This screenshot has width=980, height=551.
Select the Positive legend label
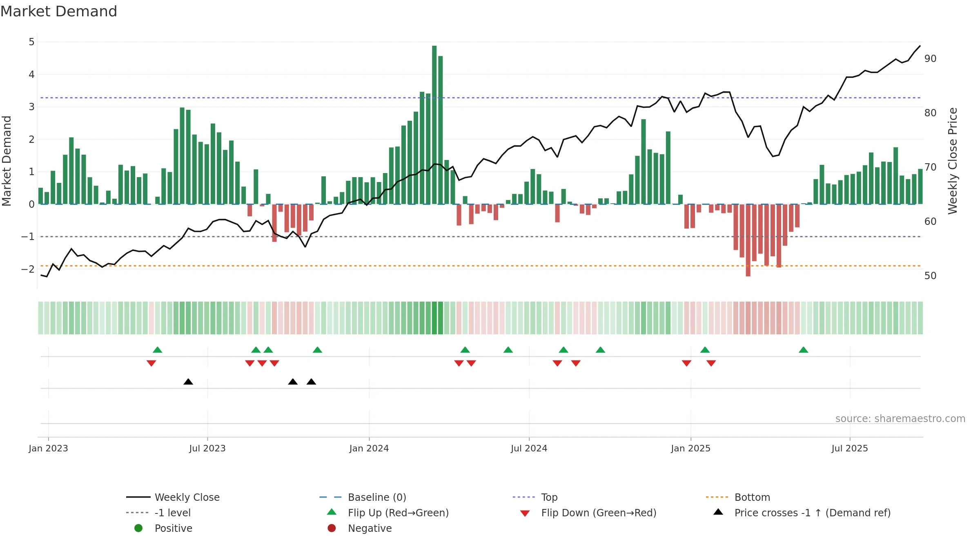coord(173,528)
